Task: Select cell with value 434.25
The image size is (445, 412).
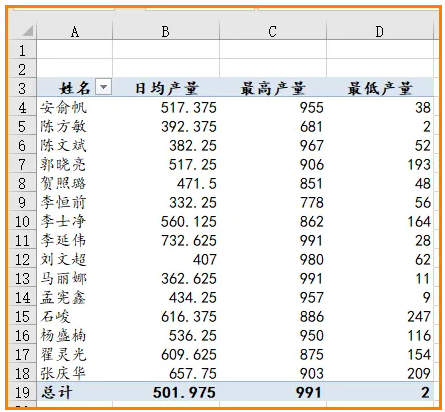Action: point(166,297)
